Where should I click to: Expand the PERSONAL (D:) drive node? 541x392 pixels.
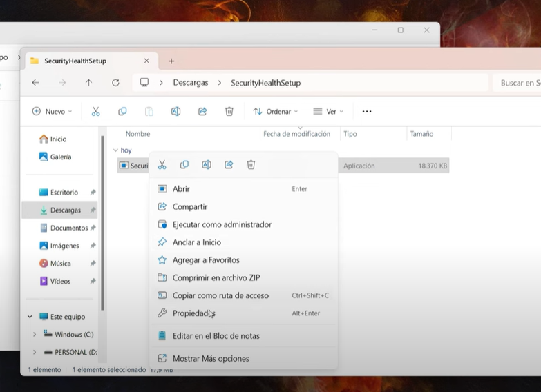point(35,352)
